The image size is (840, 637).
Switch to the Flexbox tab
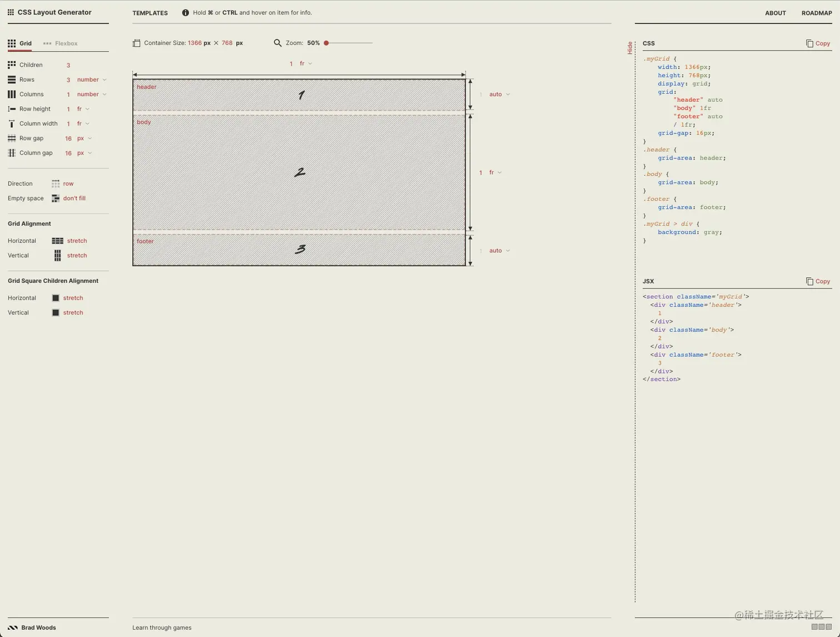[x=61, y=43]
